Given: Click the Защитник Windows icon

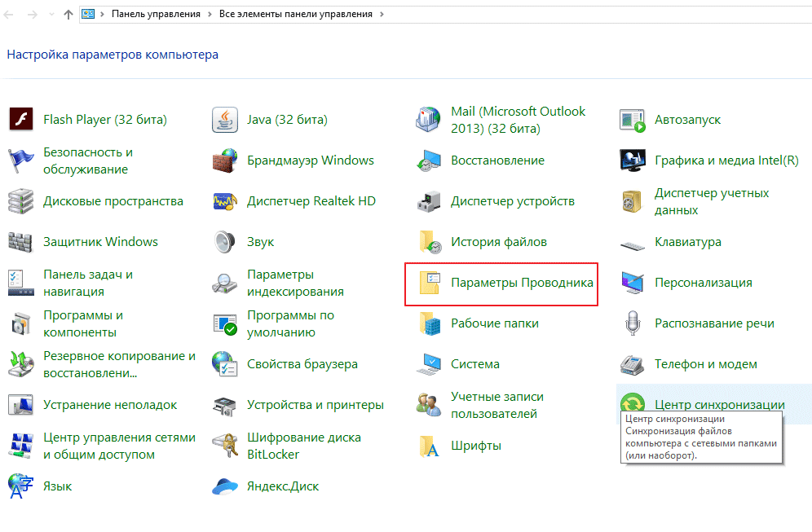Looking at the screenshot, I should tap(20, 242).
